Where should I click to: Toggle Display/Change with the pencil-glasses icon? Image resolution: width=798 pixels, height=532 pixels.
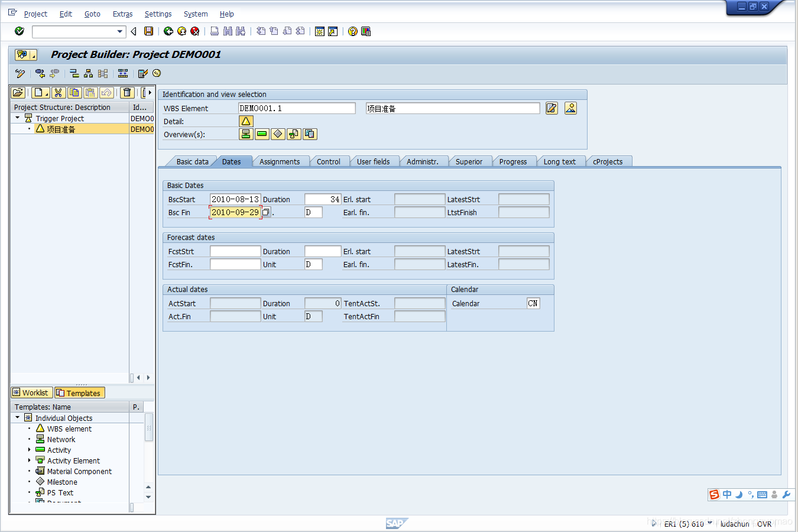[20, 73]
